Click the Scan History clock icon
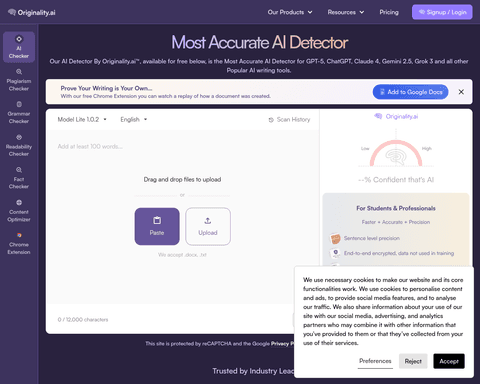 pyautogui.click(x=271, y=120)
